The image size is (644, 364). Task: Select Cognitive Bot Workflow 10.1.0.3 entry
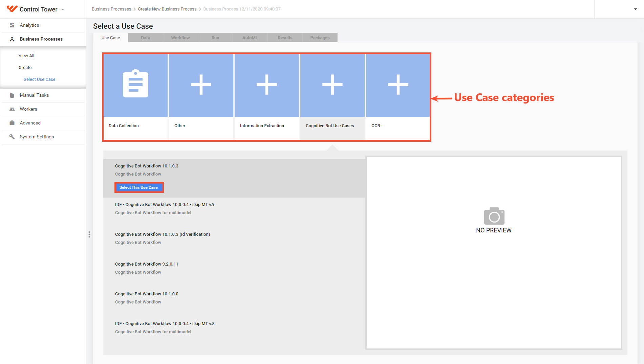click(x=147, y=166)
